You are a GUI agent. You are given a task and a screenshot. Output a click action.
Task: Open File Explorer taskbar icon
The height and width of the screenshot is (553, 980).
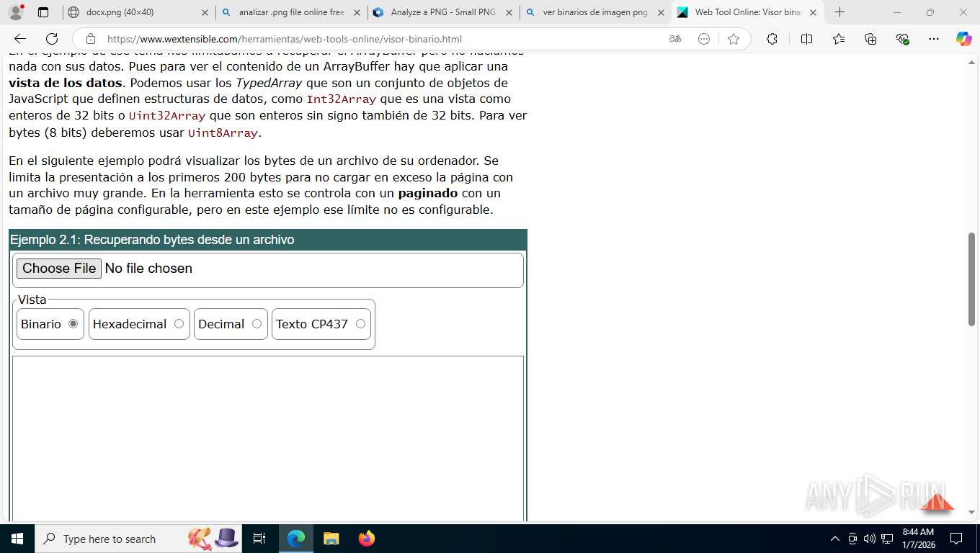pos(331,539)
